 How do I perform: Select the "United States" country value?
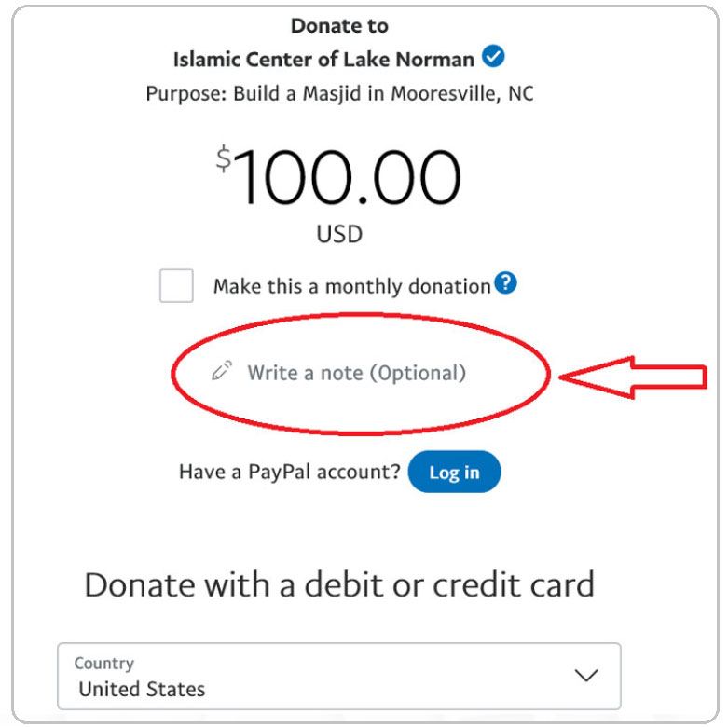coord(142,690)
